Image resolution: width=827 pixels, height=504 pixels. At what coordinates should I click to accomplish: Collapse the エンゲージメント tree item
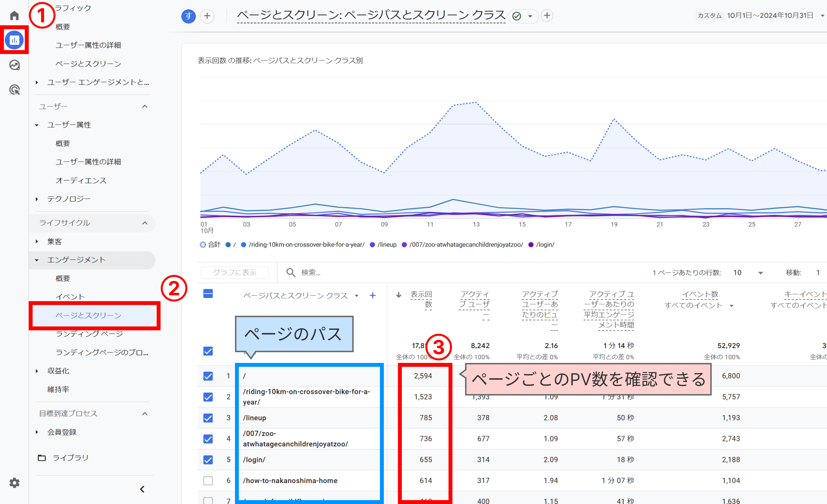tap(37, 260)
